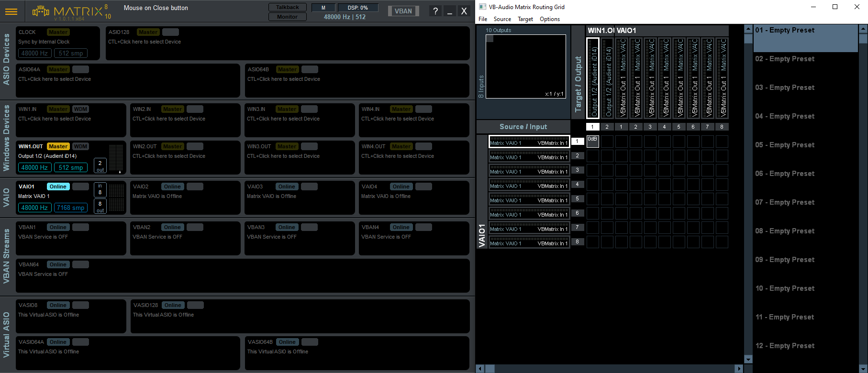Click the Routing Grid window title icon
This screenshot has width=868, height=373.
coord(482,7)
